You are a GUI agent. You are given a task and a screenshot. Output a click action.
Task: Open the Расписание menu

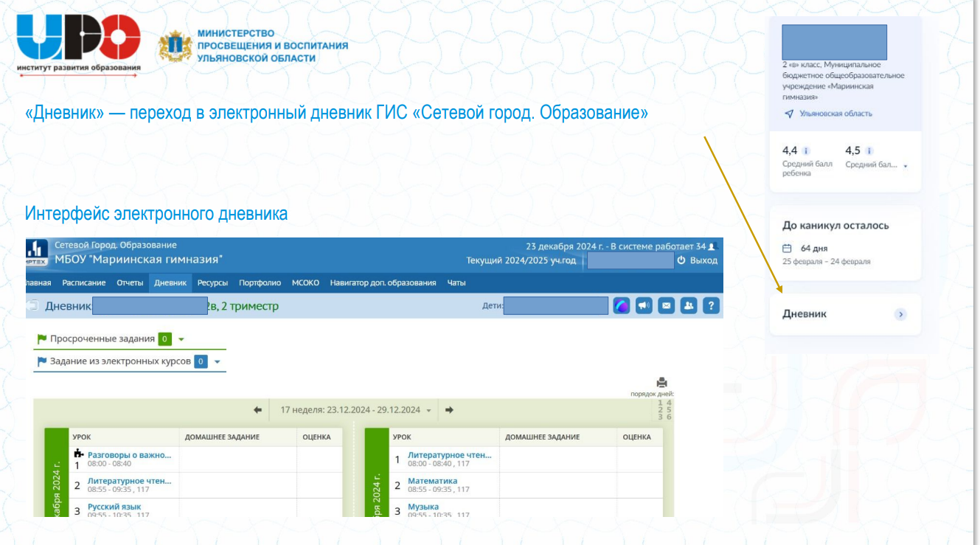(84, 282)
